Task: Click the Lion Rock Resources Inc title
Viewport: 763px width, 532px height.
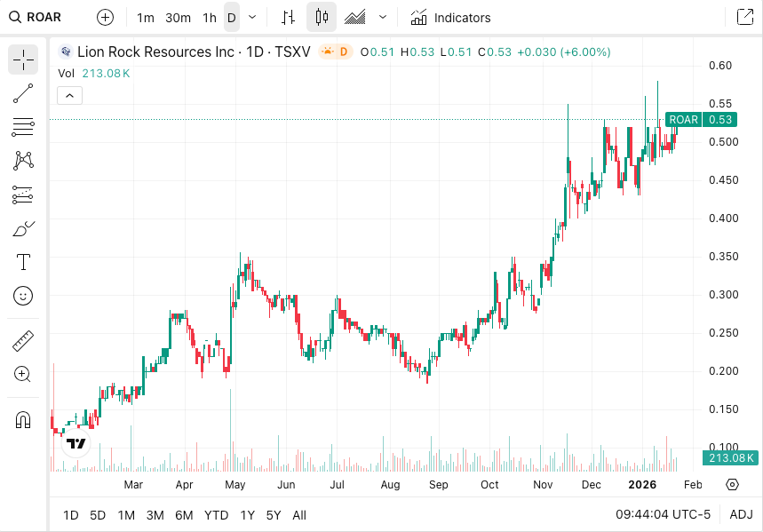Action: 155,52
